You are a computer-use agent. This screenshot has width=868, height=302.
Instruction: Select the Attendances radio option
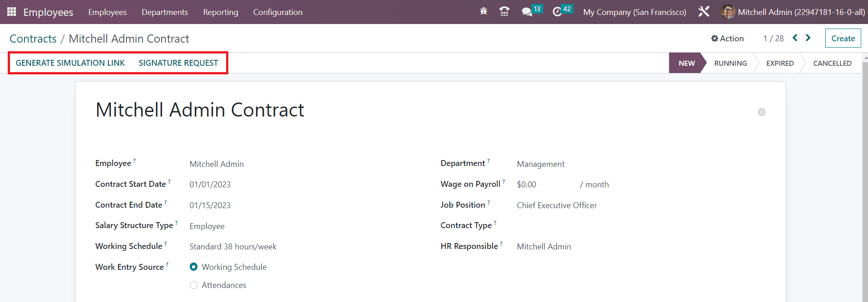(194, 285)
